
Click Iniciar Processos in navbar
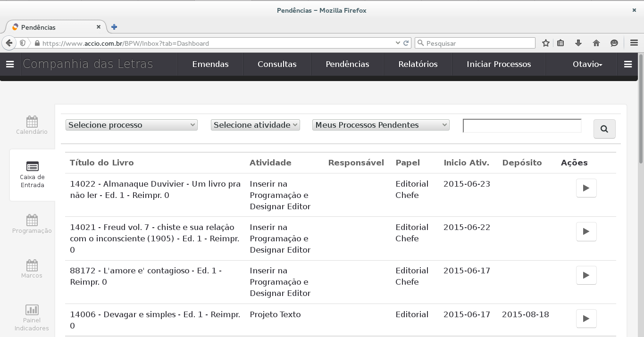click(x=499, y=65)
